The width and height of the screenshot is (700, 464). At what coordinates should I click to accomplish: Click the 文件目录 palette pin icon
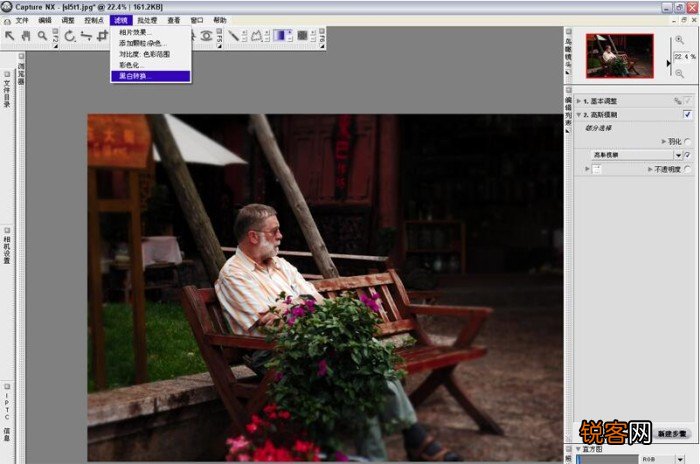[7, 74]
